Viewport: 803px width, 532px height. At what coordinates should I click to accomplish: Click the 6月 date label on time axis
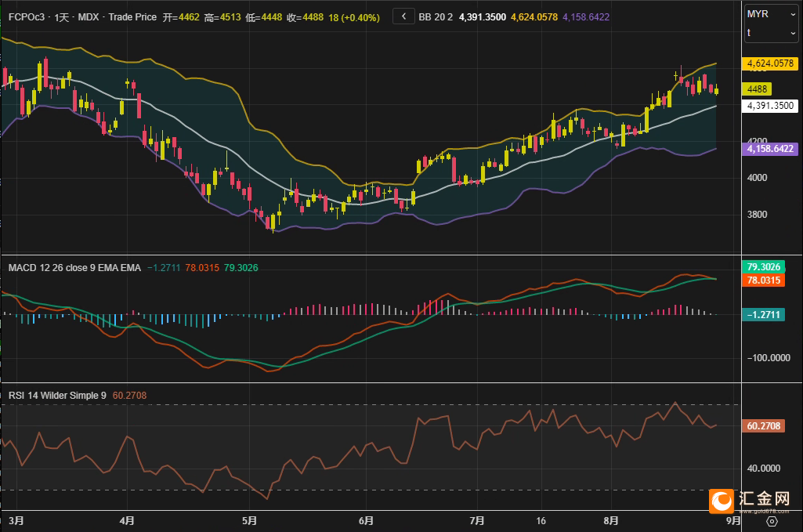point(366,521)
